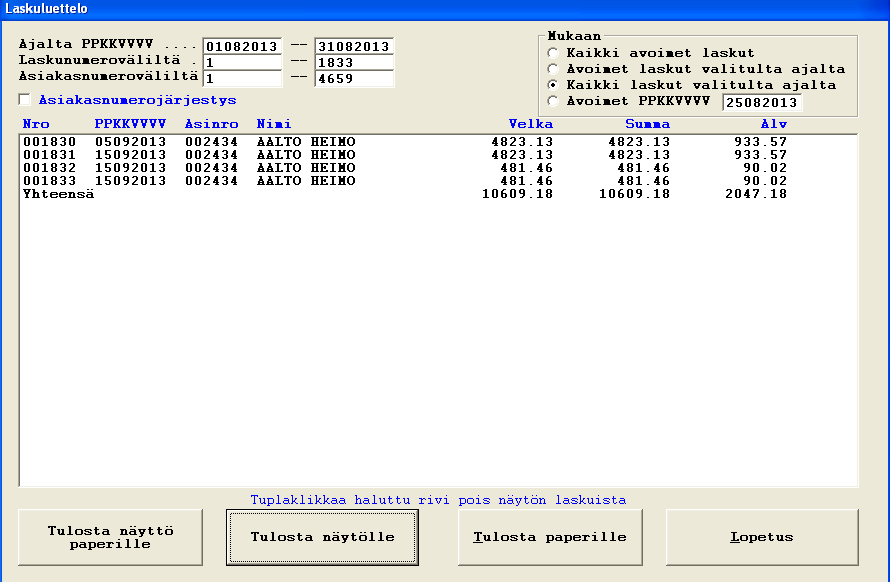890x582 pixels.
Task: Click the 'Tulosta paperille' button
Action: (x=549, y=537)
